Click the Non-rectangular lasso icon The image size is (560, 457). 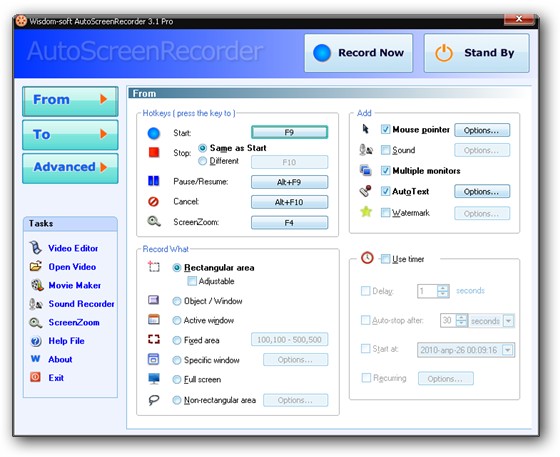[x=154, y=400]
